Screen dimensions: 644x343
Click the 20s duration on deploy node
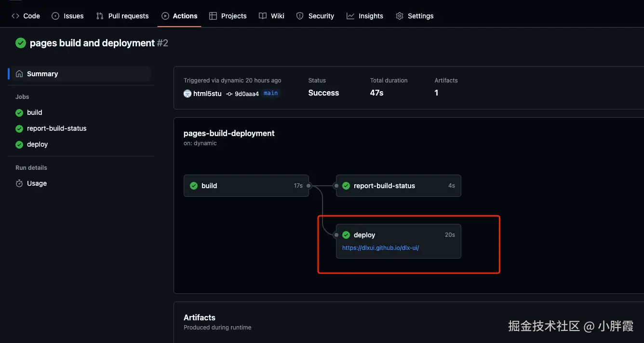pyautogui.click(x=450, y=235)
